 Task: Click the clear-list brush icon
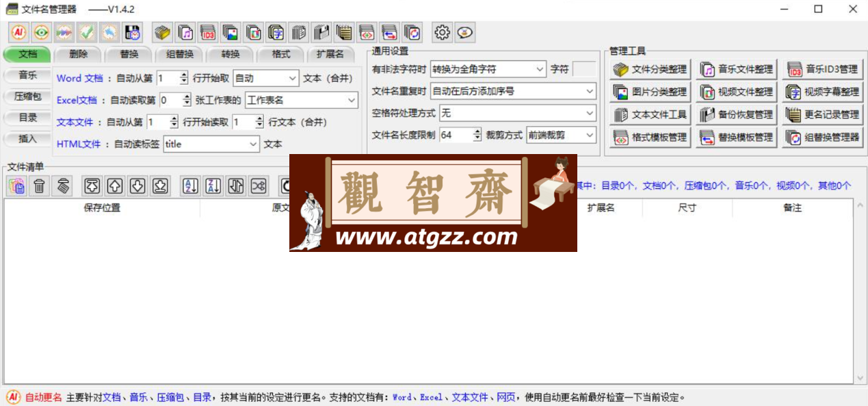pos(62,185)
